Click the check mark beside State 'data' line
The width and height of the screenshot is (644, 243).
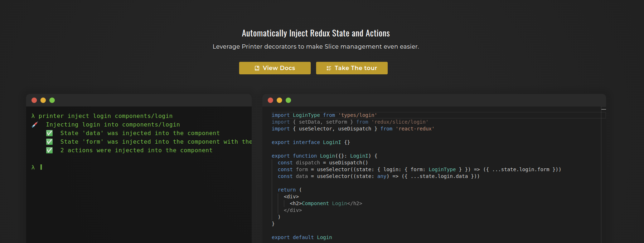(x=49, y=133)
